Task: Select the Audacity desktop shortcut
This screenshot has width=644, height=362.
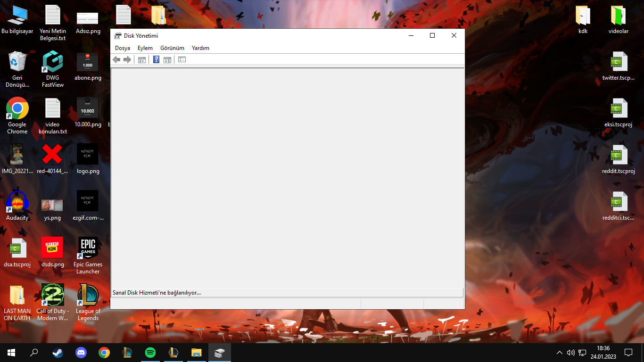Action: coord(17,206)
